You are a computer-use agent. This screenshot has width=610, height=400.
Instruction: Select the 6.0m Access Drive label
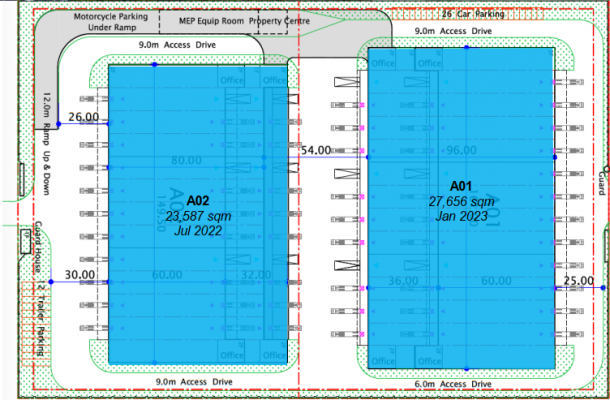(453, 384)
